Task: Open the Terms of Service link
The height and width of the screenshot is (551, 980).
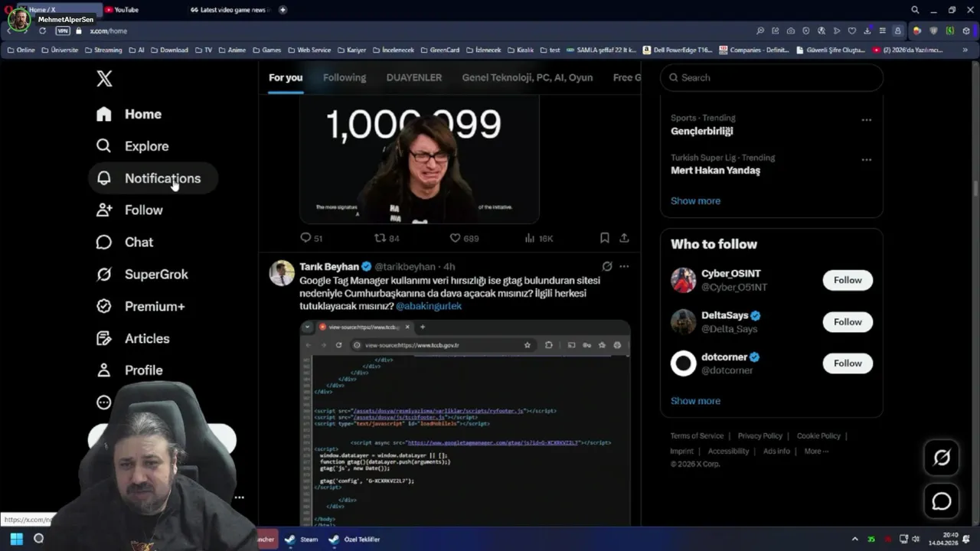Action: [697, 435]
